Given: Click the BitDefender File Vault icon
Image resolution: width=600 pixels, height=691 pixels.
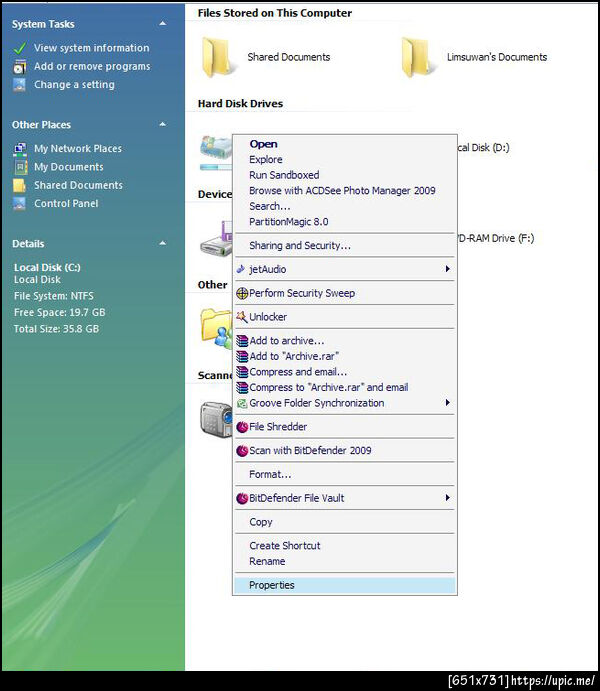Looking at the screenshot, I should (242, 498).
